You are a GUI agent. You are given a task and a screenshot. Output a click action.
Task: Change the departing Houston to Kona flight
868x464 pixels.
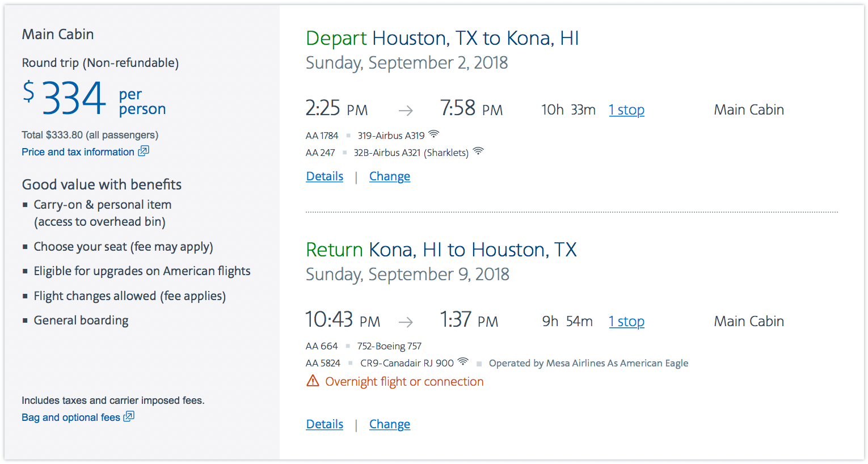tap(390, 176)
